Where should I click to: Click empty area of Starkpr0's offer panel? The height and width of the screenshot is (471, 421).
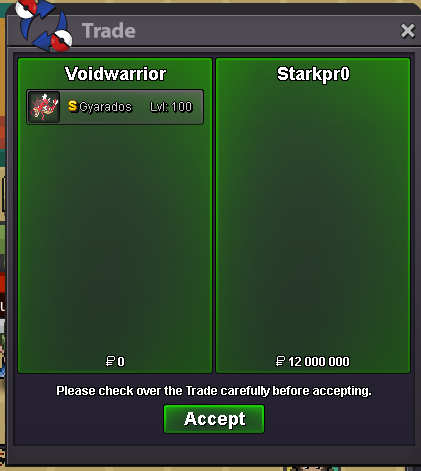(313, 217)
